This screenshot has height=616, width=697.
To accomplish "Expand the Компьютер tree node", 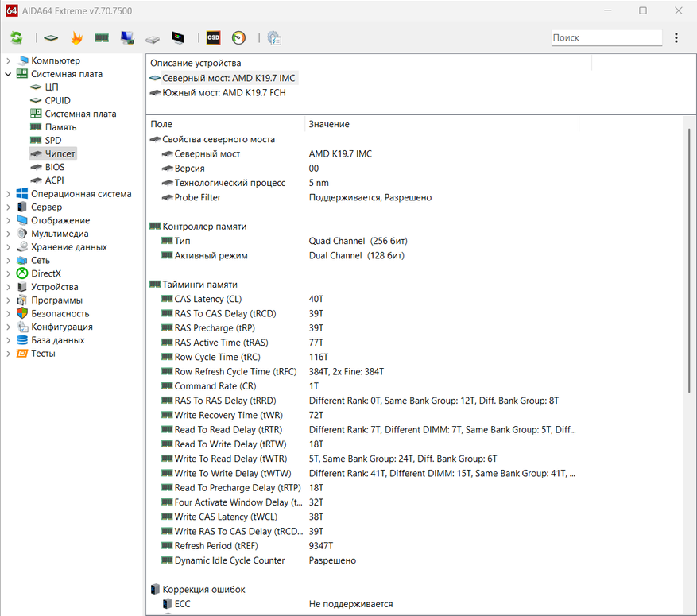I will coord(8,60).
